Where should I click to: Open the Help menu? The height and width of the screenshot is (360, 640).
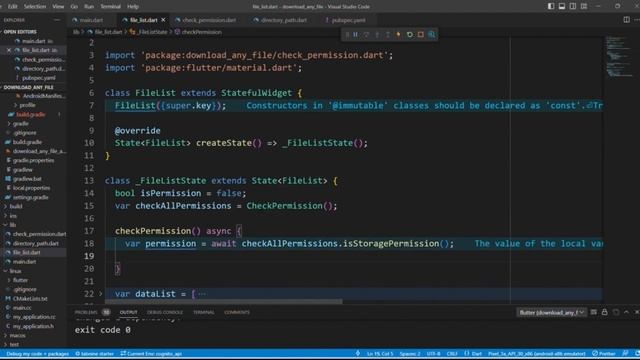click(x=133, y=7)
